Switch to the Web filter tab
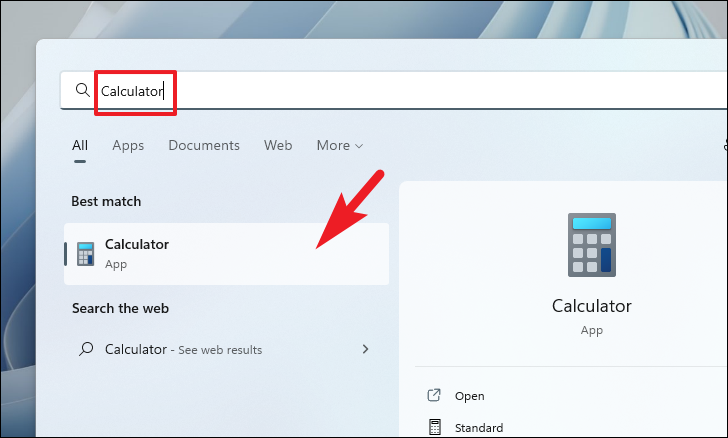 278,145
